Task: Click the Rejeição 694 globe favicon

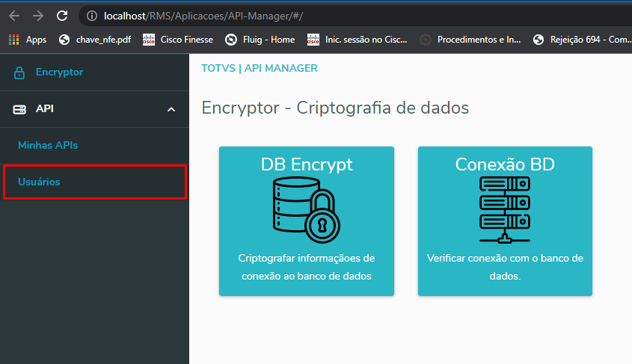Action: tap(539, 40)
